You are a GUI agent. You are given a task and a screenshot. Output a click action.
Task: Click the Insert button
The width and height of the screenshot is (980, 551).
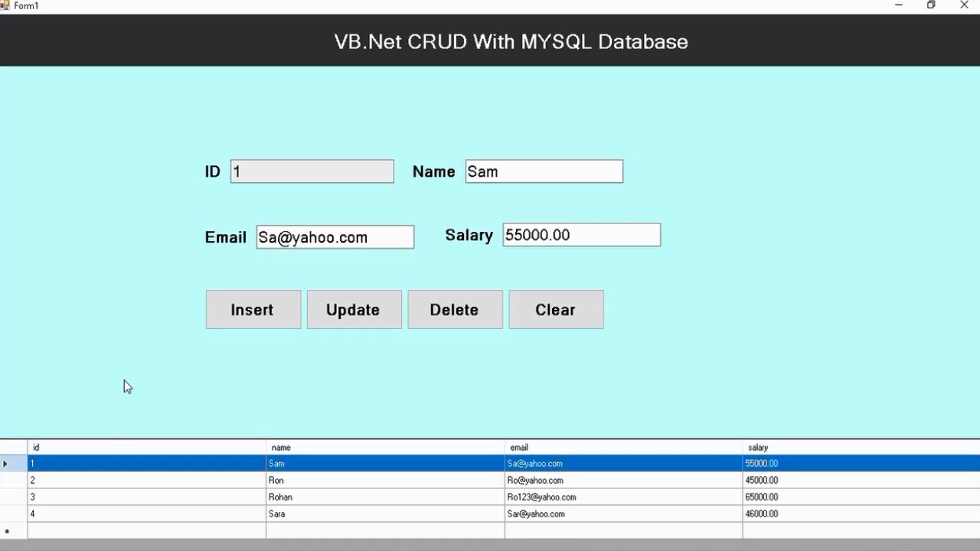click(253, 310)
